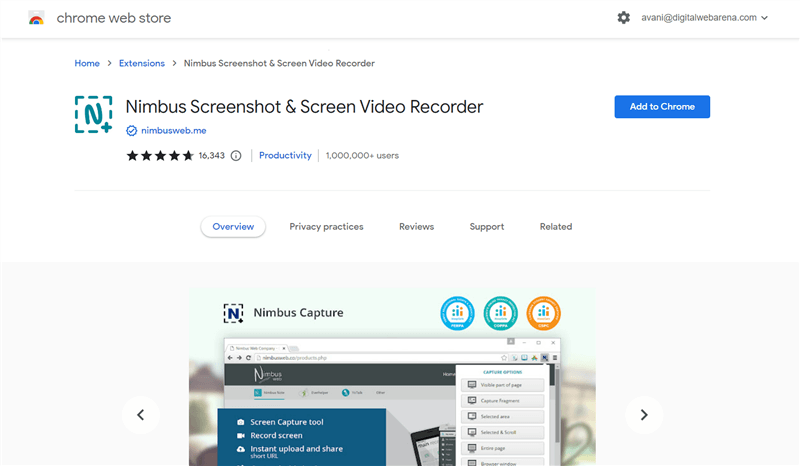Show previous screenshot with left arrow
Image resolution: width=800 pixels, height=466 pixels.
[x=140, y=415]
